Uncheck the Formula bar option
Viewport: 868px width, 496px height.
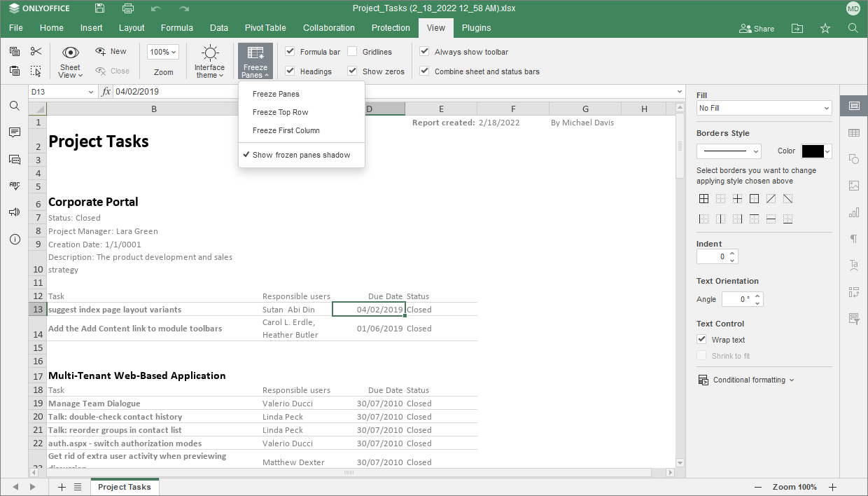pos(290,51)
